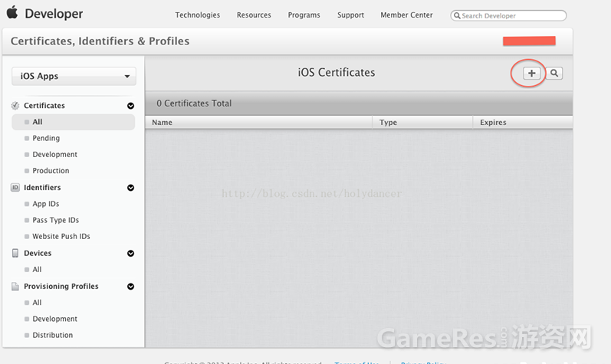Viewport: 611px width, 364px height.
Task: Select Distribution provisioning profiles
Action: (52, 335)
